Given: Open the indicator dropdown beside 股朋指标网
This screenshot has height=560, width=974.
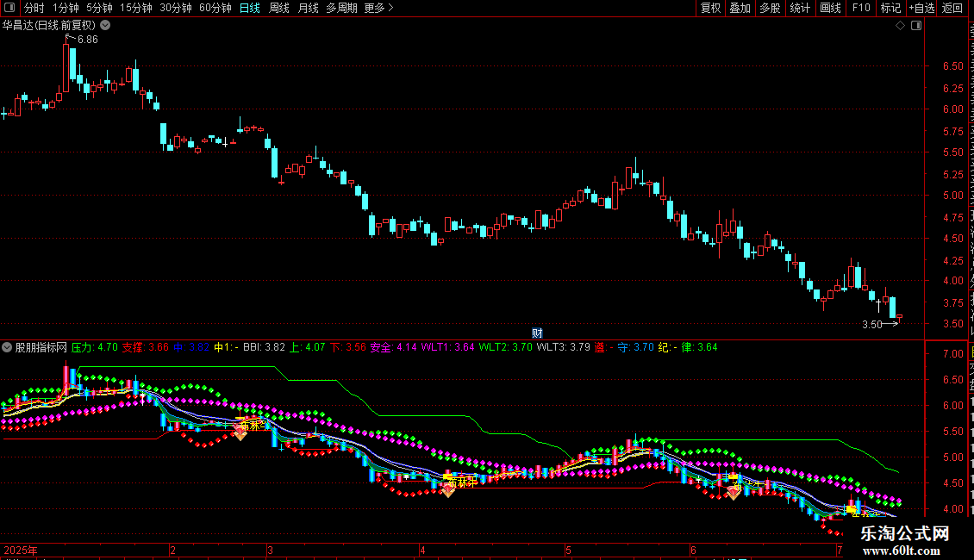Looking at the screenshot, I should click(7, 348).
